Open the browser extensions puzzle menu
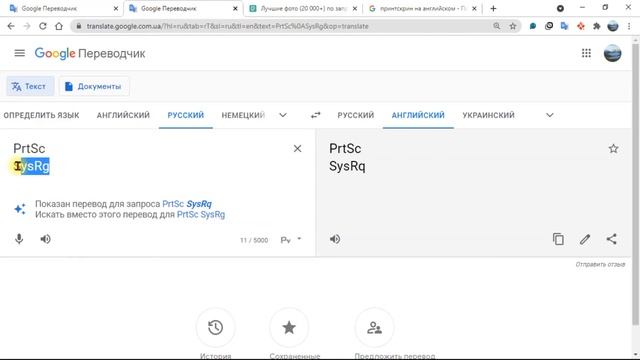The width and height of the screenshot is (640, 360). [596, 26]
